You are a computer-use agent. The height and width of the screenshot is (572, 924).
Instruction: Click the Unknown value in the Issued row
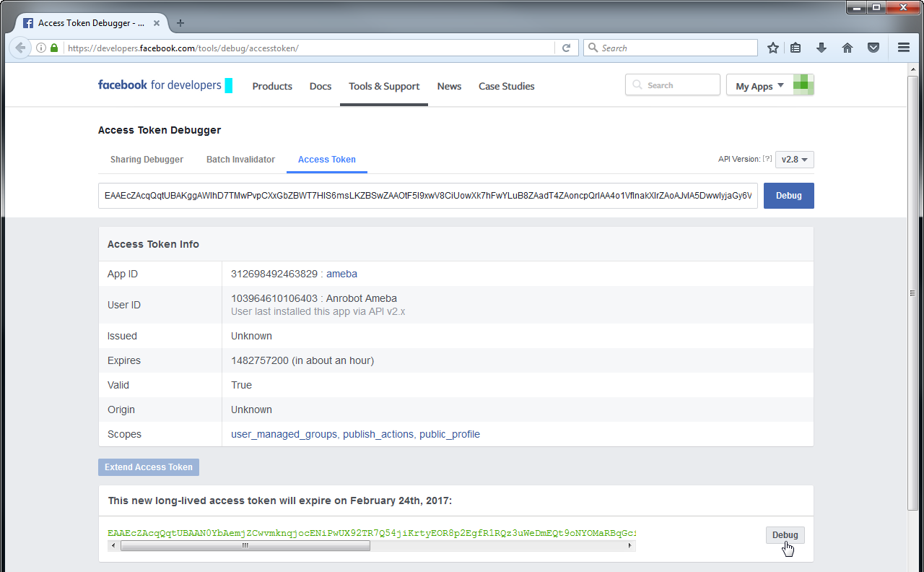click(251, 336)
